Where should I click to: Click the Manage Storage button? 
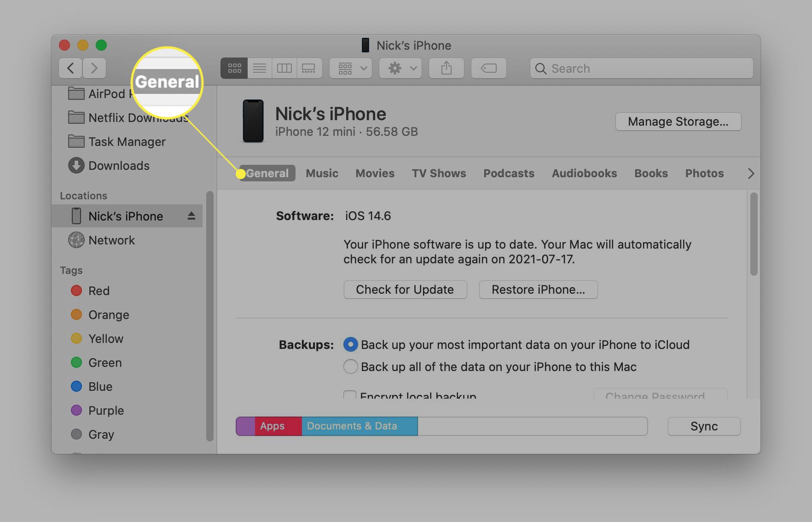[x=678, y=122]
